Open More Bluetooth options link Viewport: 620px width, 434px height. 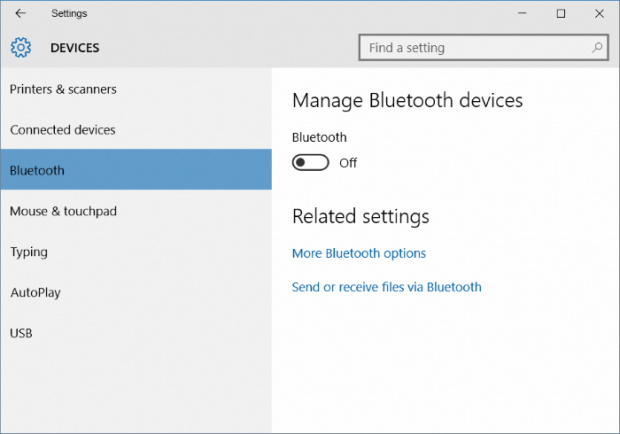359,253
